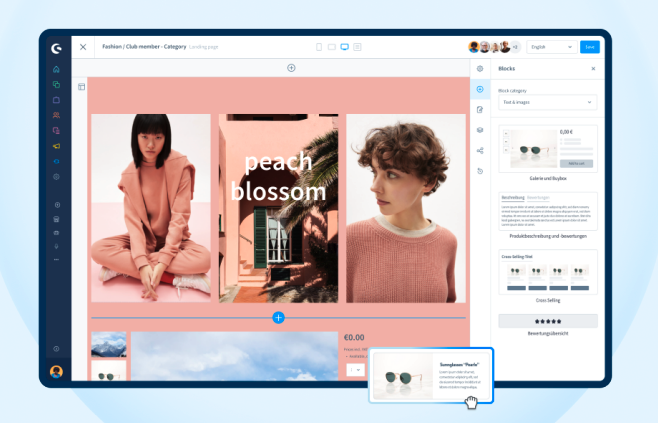Click the share icon in editor sidebar
The width and height of the screenshot is (658, 423).
coord(480,151)
